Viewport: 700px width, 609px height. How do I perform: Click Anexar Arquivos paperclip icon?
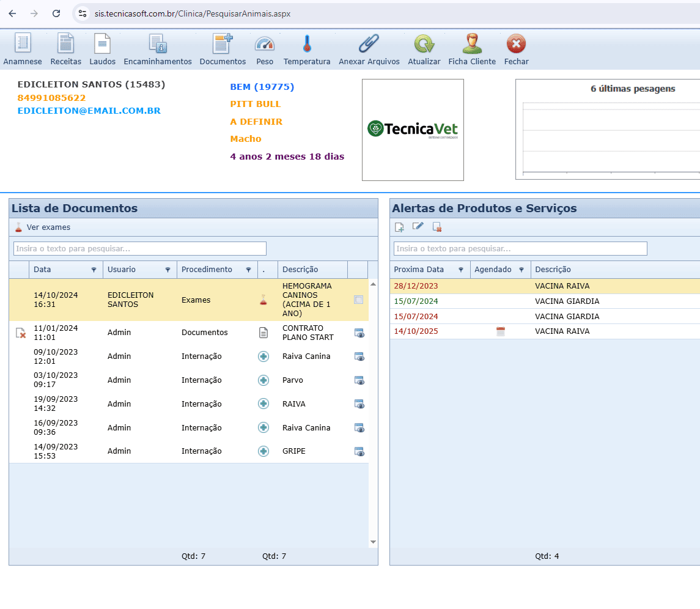(369, 44)
